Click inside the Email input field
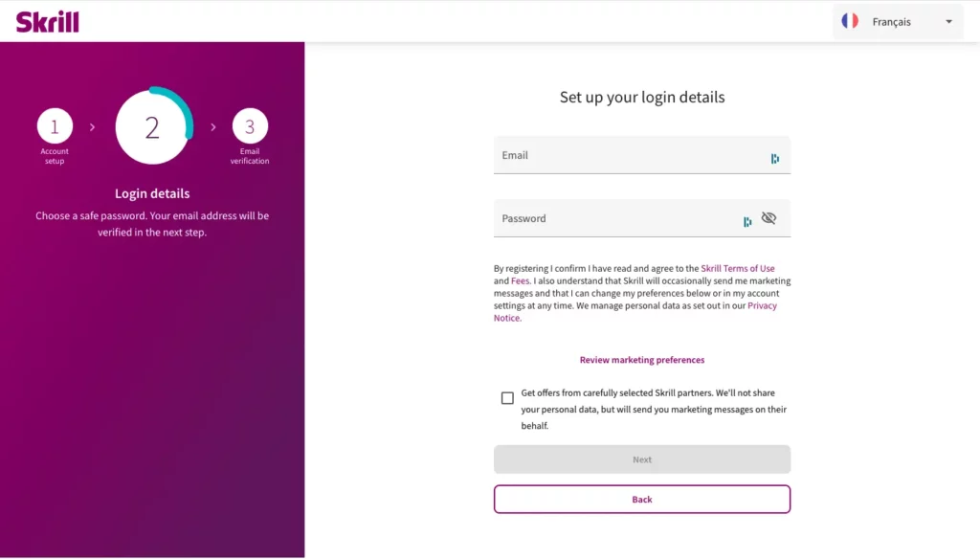The height and width of the screenshot is (559, 980). [622, 155]
